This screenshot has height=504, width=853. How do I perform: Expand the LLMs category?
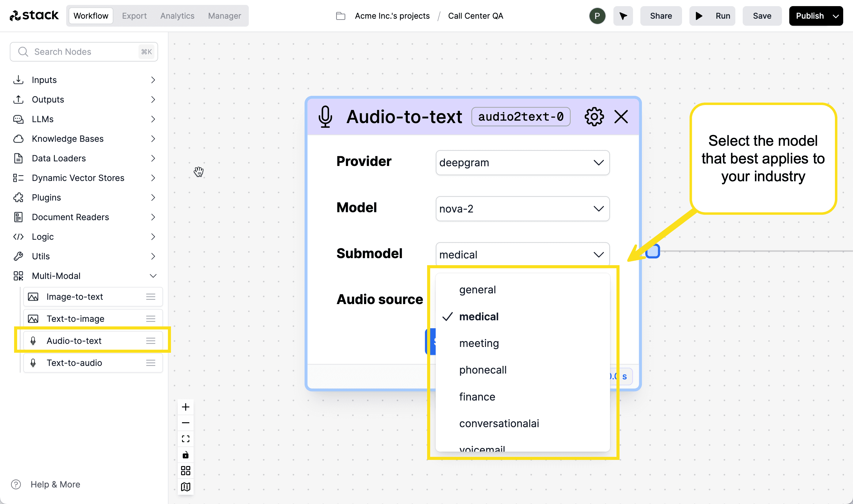pyautogui.click(x=84, y=119)
